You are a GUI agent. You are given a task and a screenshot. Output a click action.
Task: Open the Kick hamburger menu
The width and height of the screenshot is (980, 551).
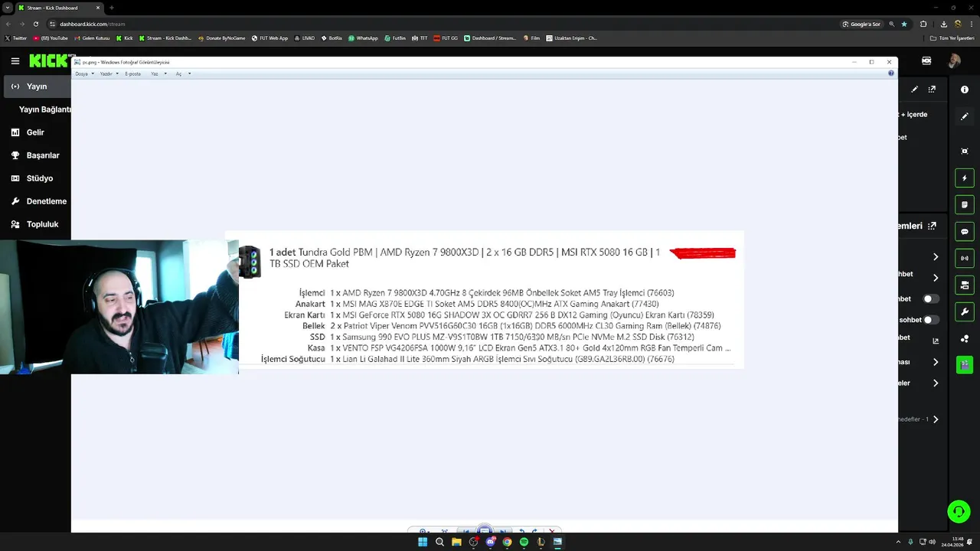coord(15,60)
